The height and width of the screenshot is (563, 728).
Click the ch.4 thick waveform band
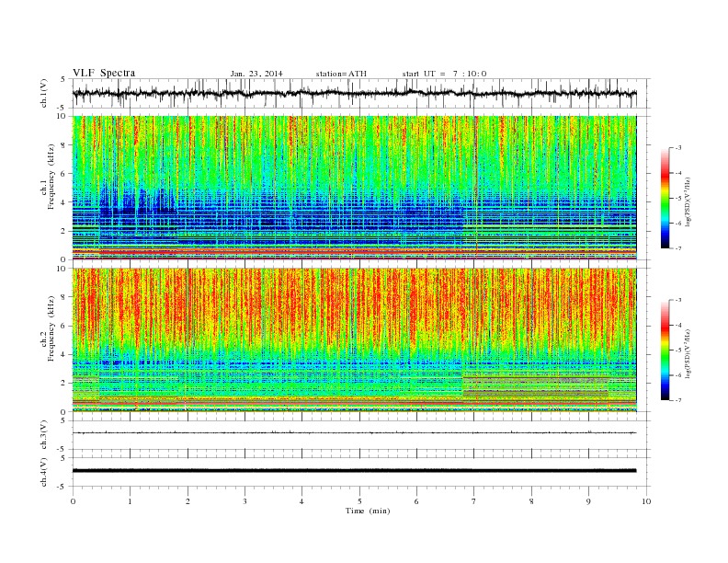[354, 471]
